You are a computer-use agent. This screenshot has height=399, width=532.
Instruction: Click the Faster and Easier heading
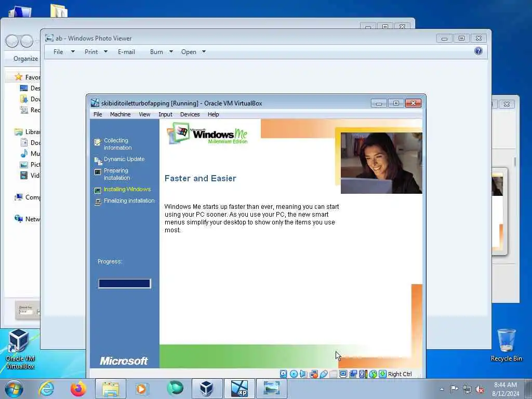(200, 179)
